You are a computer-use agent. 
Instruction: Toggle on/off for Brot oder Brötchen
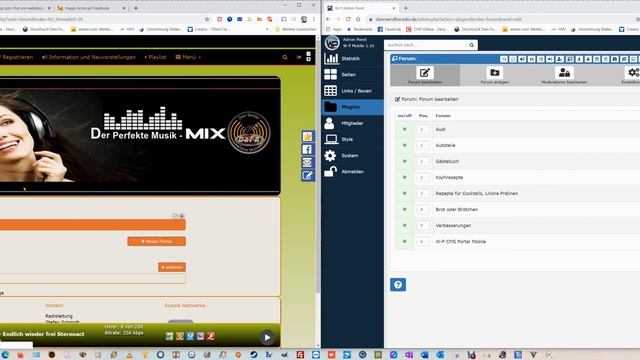click(x=404, y=209)
